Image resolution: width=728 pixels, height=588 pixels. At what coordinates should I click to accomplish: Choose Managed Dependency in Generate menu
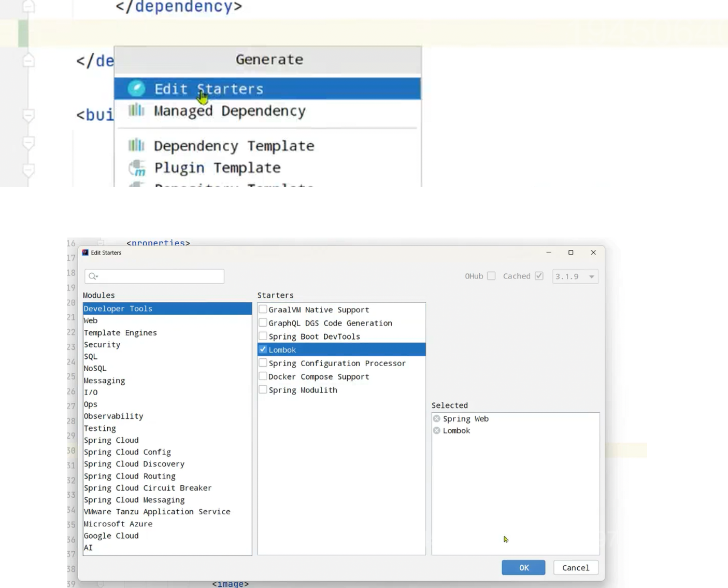[x=267, y=111]
